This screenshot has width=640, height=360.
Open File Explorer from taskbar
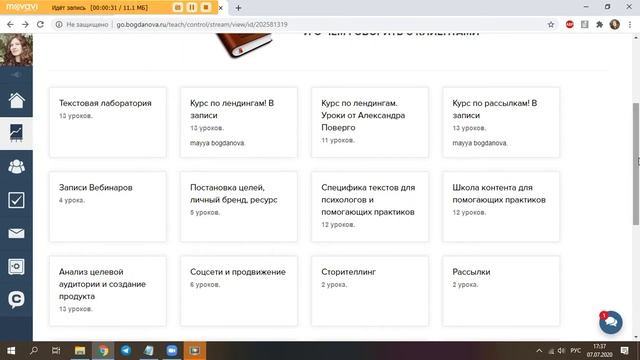click(x=80, y=351)
